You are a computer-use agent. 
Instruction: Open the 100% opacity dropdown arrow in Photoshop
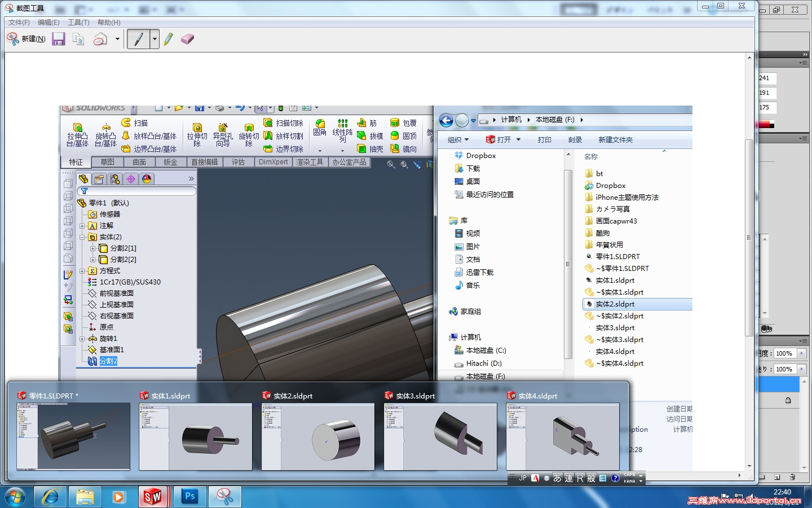point(801,353)
